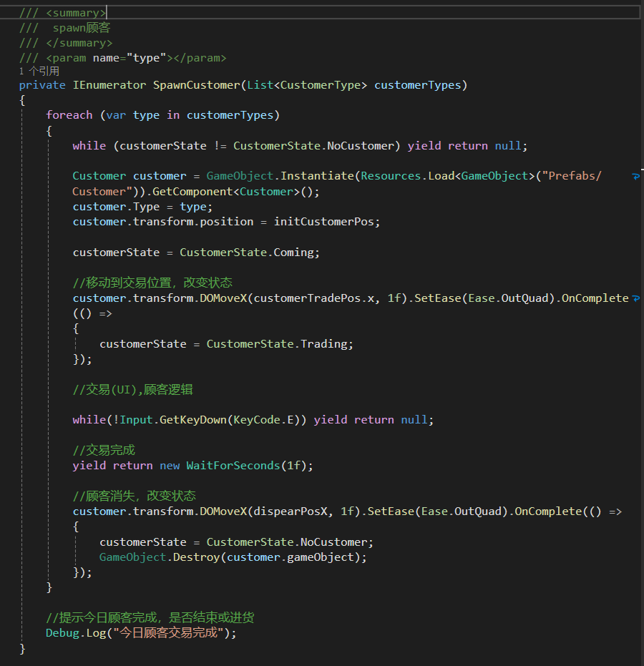Open the "1 个引用" CodeLens reference link

[x=39, y=71]
